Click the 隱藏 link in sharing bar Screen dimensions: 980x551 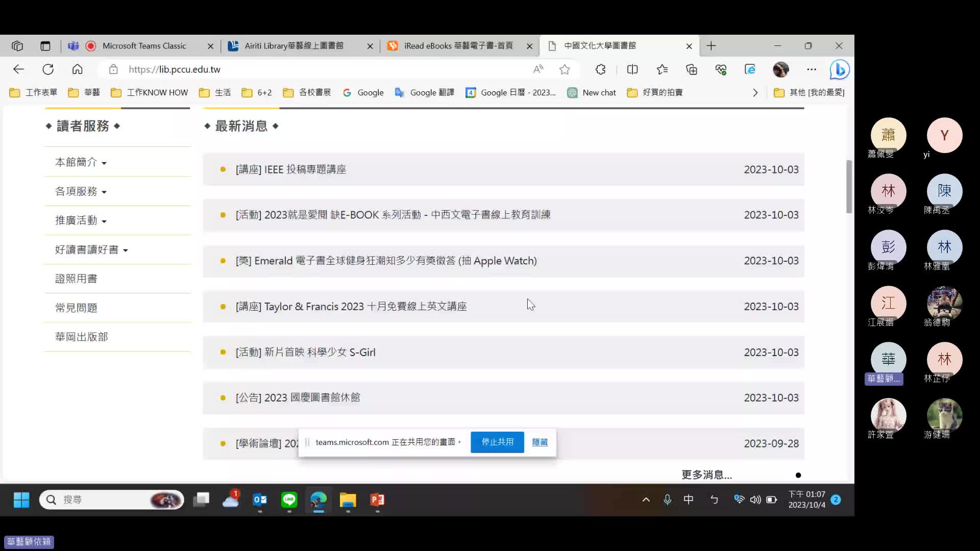(540, 442)
